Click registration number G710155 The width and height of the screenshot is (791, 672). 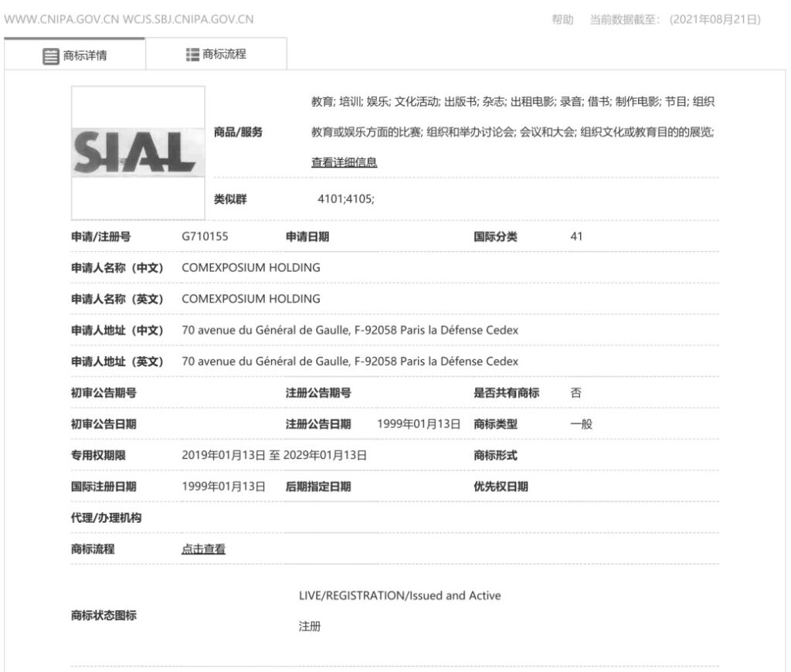point(205,236)
